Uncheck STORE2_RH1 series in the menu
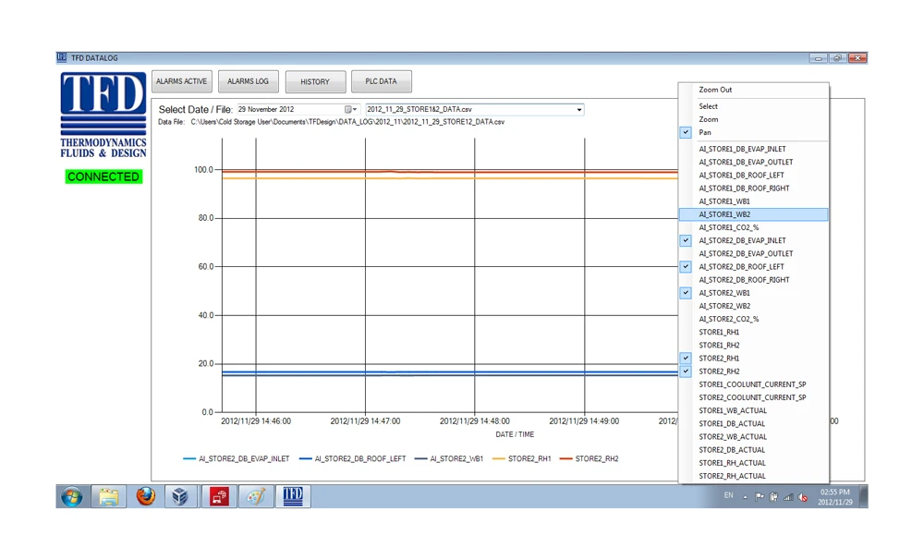The image size is (924, 560). [x=719, y=359]
